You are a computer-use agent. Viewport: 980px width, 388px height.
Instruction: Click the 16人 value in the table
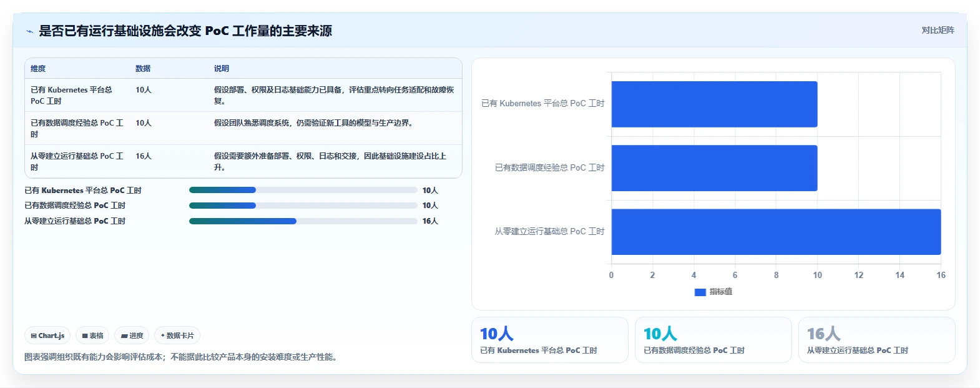[x=144, y=156]
